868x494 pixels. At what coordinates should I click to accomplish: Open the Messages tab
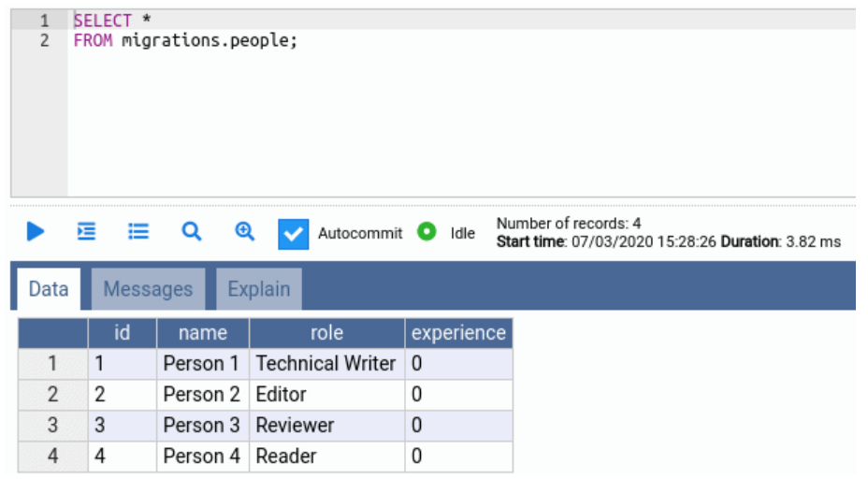pos(148,289)
